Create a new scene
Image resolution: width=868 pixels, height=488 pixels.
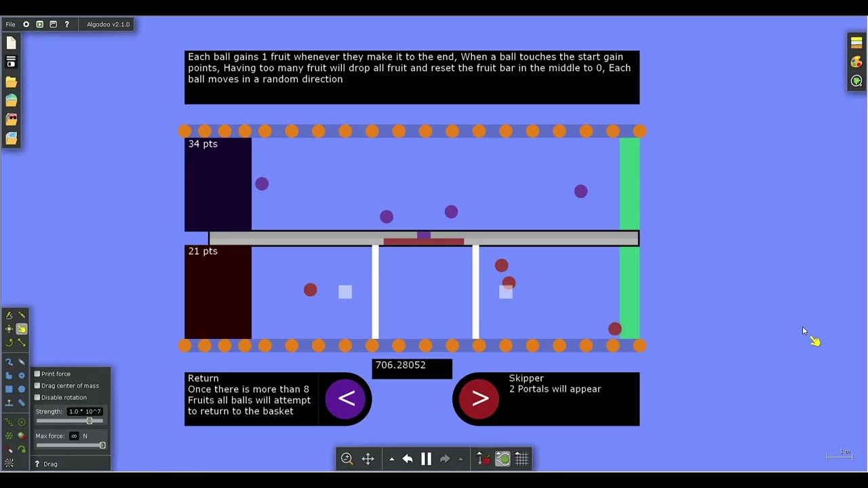click(x=11, y=43)
